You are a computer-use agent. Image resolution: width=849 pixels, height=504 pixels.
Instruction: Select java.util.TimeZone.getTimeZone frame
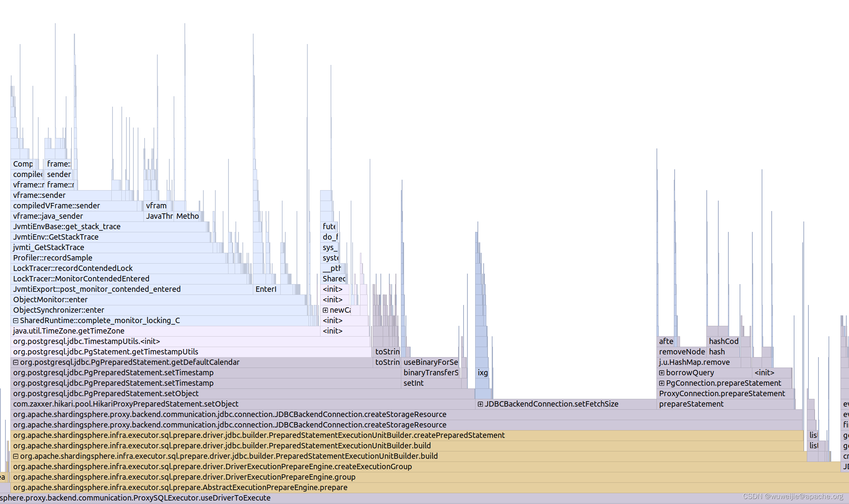165,331
